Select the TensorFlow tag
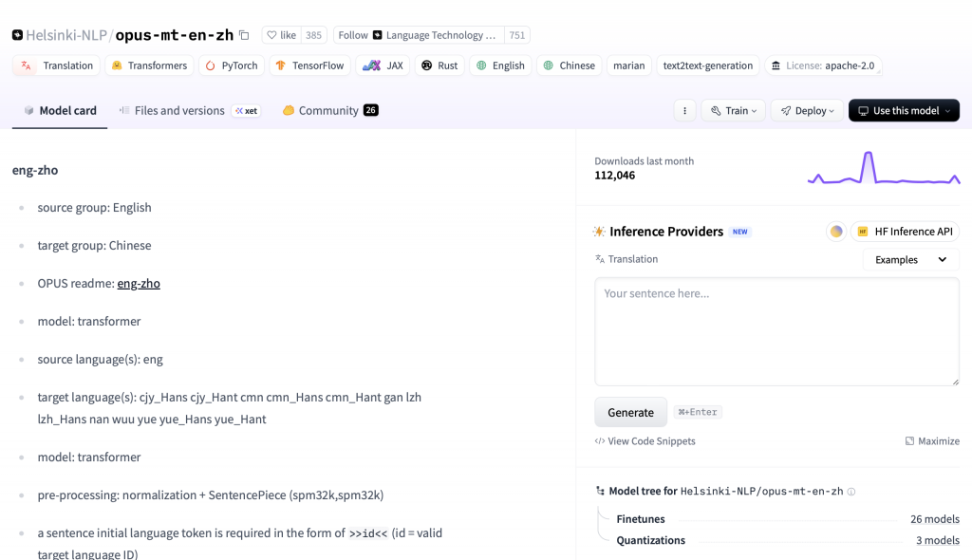This screenshot has height=560, width=972. (x=310, y=65)
